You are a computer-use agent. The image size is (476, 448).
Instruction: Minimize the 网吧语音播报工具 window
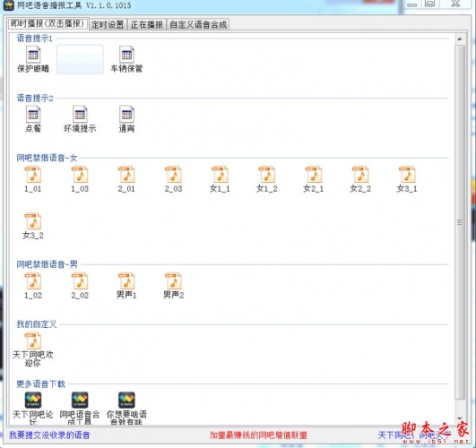point(412,4)
